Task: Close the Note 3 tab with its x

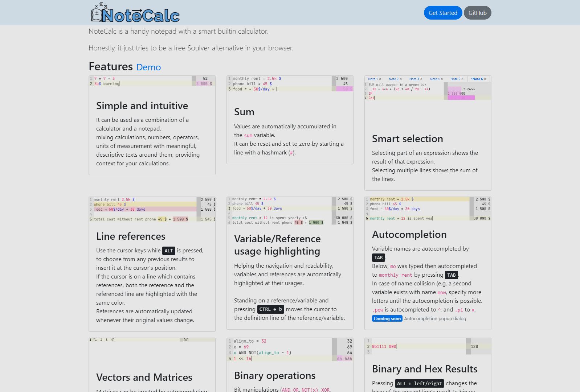Action: [421, 79]
